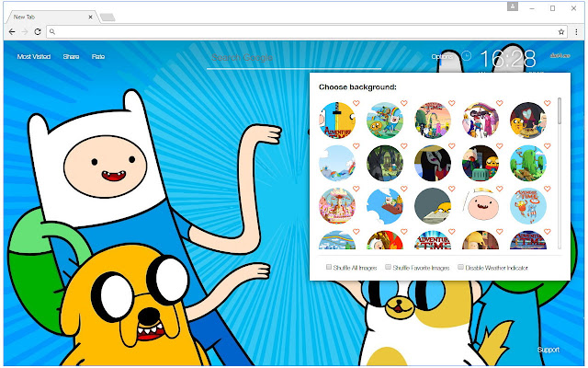This screenshot has width=588, height=368.
Task: Select the dark forest thumbnail
Action: pyautogui.click(x=385, y=163)
